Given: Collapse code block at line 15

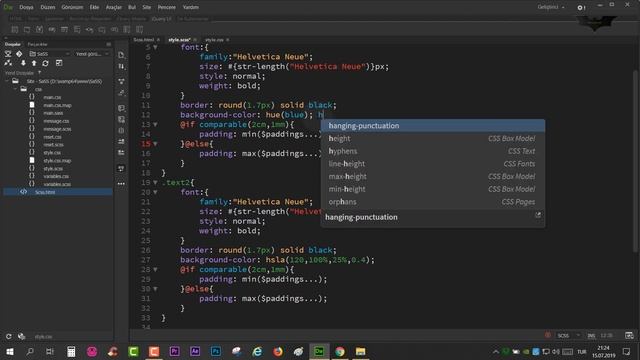Looking at the screenshot, I should [156, 144].
